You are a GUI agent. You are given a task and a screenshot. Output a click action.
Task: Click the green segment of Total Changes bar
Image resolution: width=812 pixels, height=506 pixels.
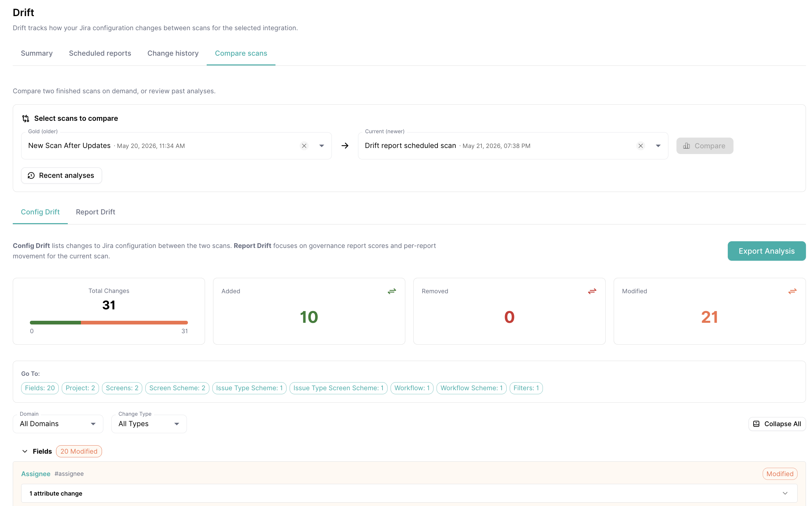coord(55,322)
